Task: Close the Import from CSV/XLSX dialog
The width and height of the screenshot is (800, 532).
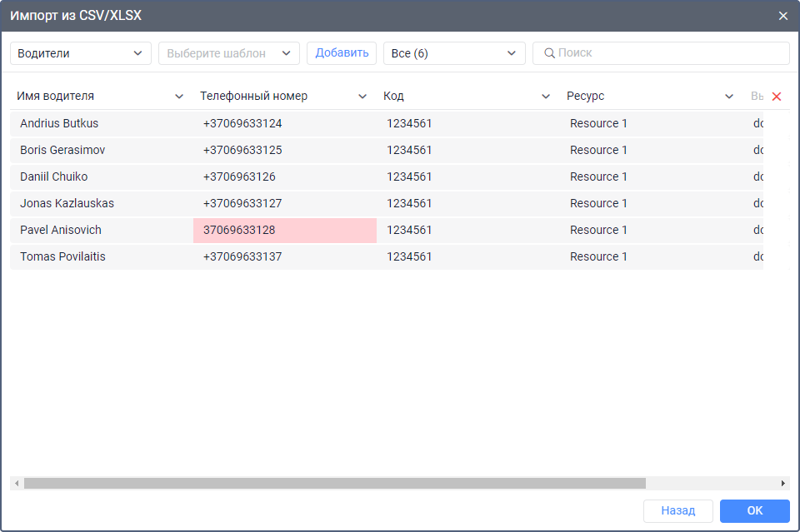Action: pyautogui.click(x=782, y=16)
